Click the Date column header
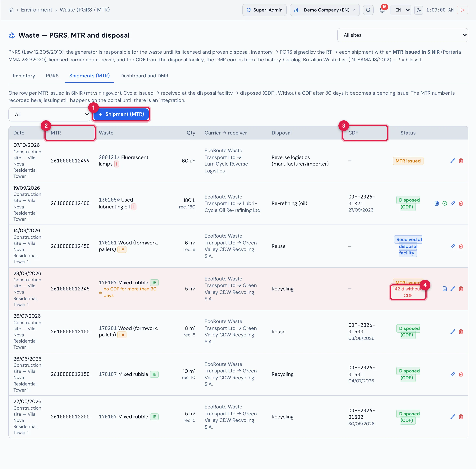 [x=19, y=133]
